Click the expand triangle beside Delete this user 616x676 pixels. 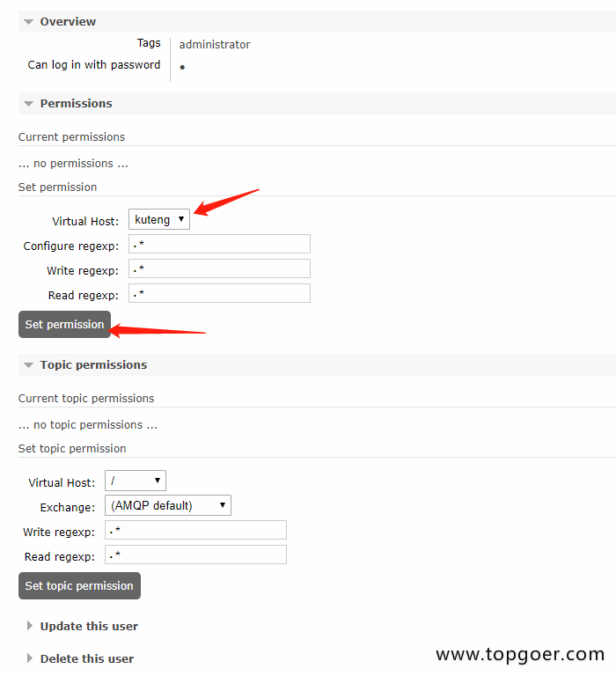(30, 659)
